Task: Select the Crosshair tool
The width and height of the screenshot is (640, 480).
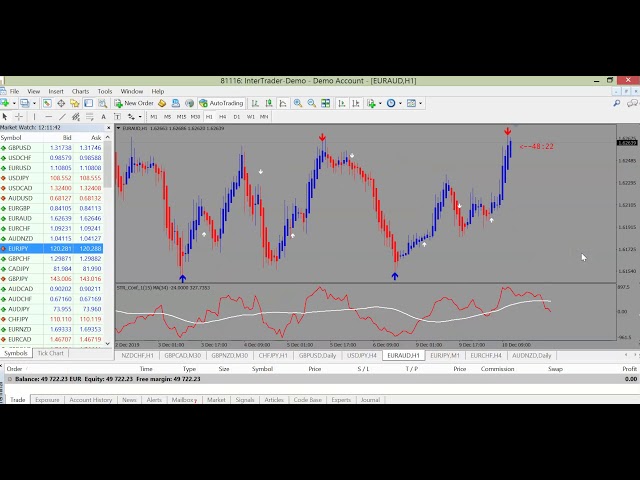Action: click(20, 116)
